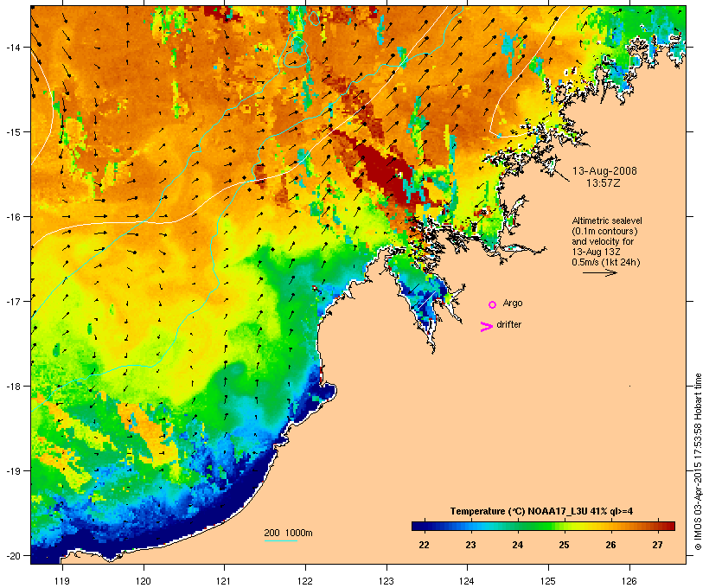Click the 'Argo' legend label
The image size is (709, 588).
(x=513, y=303)
